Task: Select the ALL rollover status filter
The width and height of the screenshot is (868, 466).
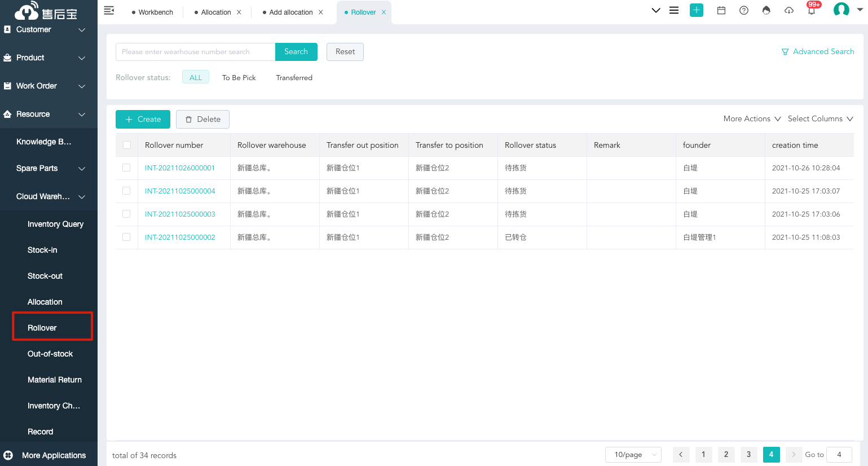Action: (x=196, y=77)
